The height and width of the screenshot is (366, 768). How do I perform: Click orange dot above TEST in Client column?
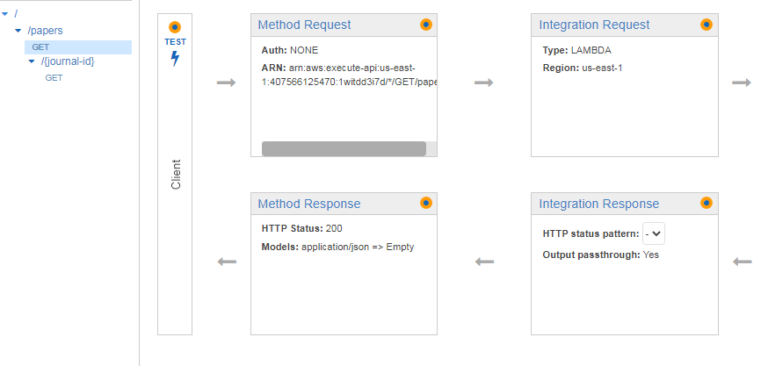[x=175, y=27]
